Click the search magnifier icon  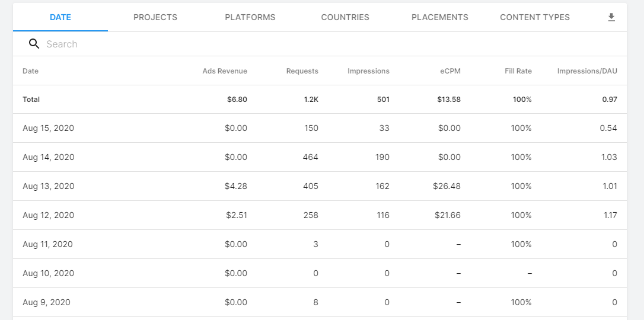coord(34,44)
